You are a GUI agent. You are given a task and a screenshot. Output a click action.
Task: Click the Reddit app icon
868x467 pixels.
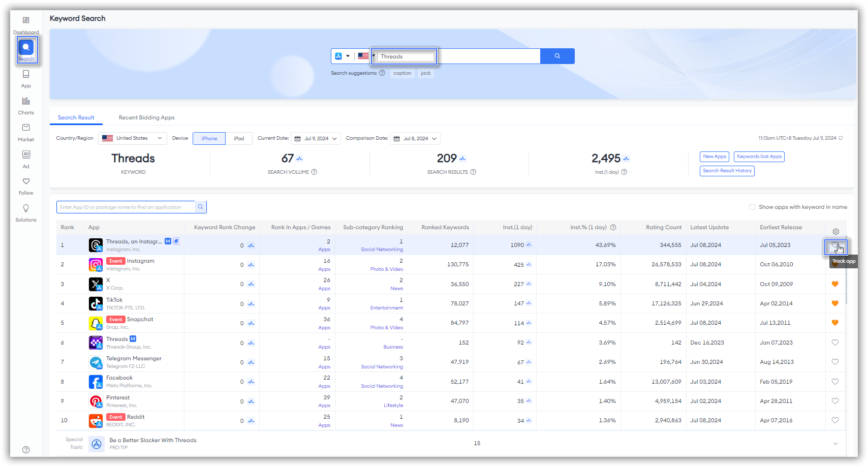click(96, 420)
